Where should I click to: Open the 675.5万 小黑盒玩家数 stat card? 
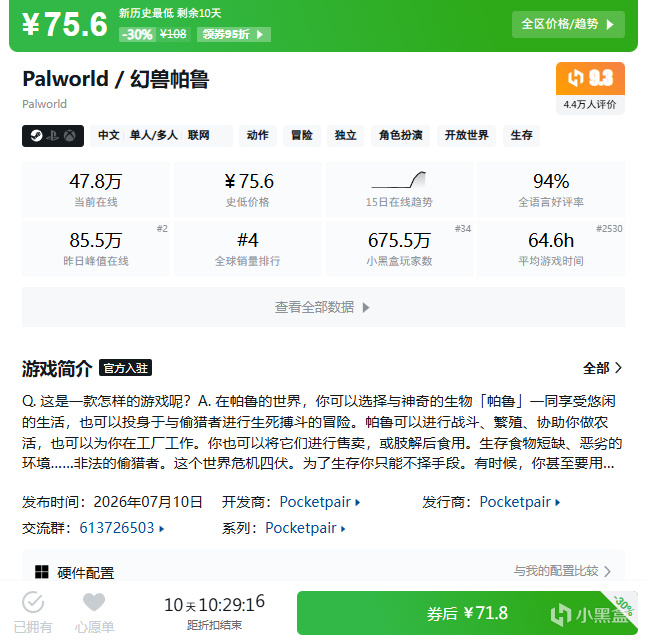[x=399, y=248]
